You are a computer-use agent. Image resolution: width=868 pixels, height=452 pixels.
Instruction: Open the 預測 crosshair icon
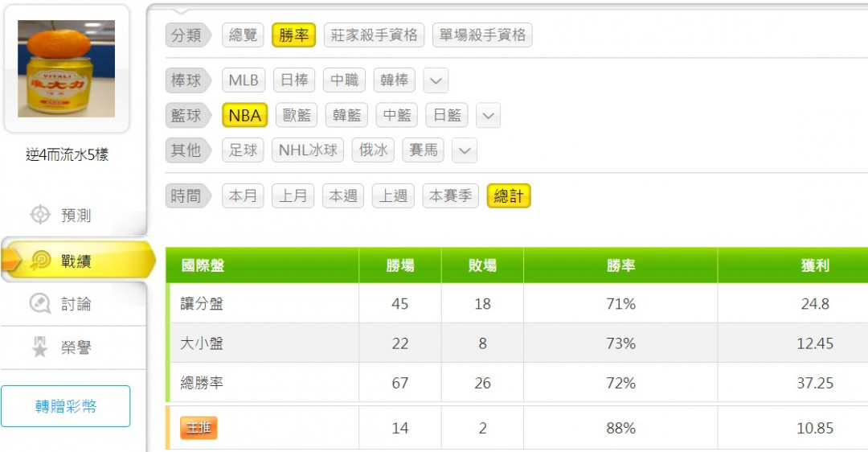pyautogui.click(x=40, y=215)
